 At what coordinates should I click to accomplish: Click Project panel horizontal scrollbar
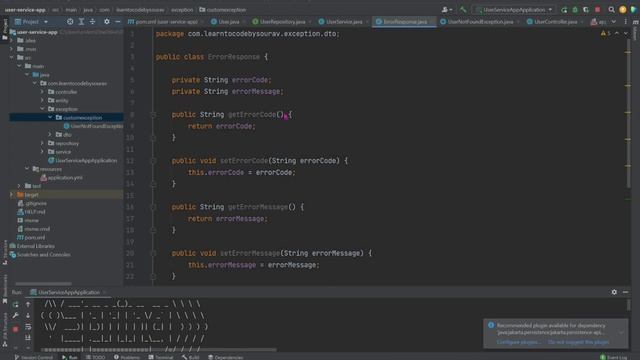(x=43, y=283)
